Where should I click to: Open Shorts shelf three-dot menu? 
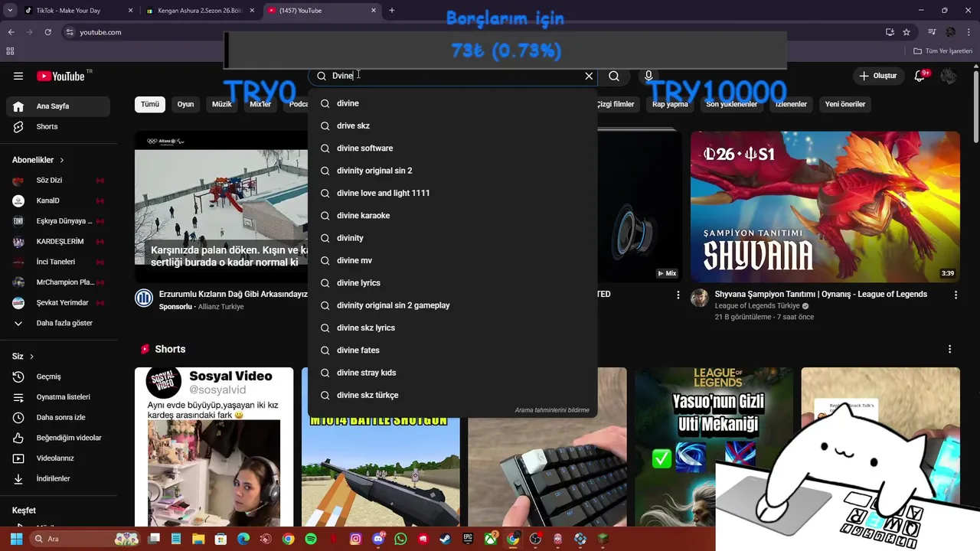(x=950, y=349)
